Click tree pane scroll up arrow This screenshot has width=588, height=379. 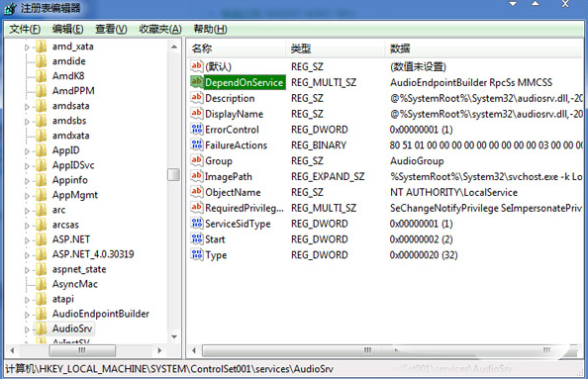173,47
